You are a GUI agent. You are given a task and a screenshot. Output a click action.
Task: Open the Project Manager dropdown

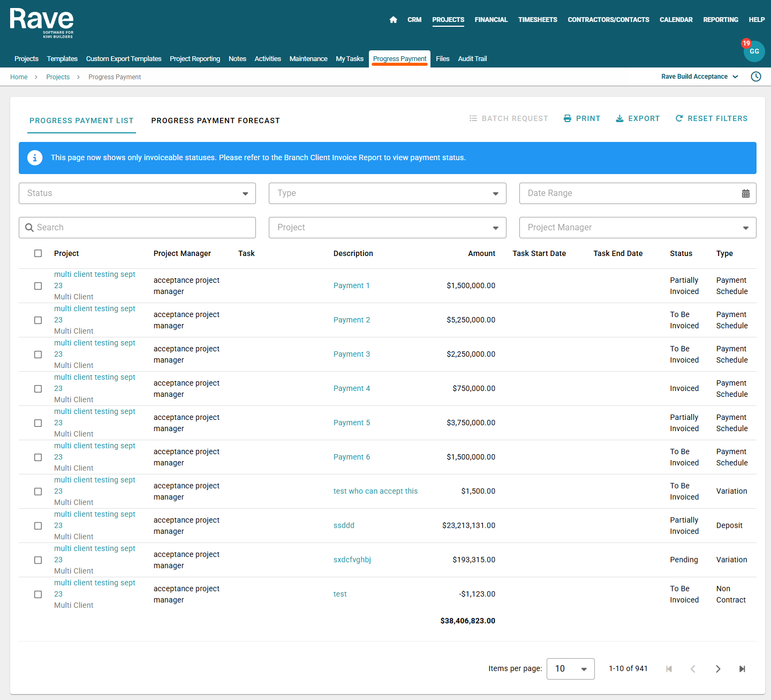[x=637, y=228]
